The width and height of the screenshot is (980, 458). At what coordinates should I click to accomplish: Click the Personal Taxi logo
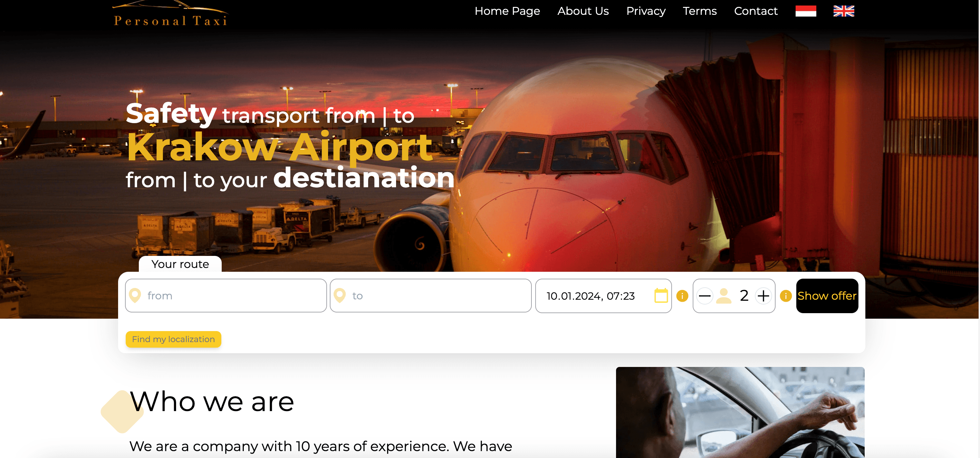pos(171,14)
